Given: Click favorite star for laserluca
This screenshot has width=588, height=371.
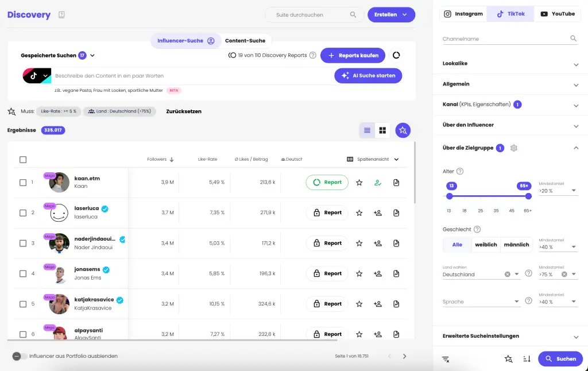Looking at the screenshot, I should click(359, 213).
